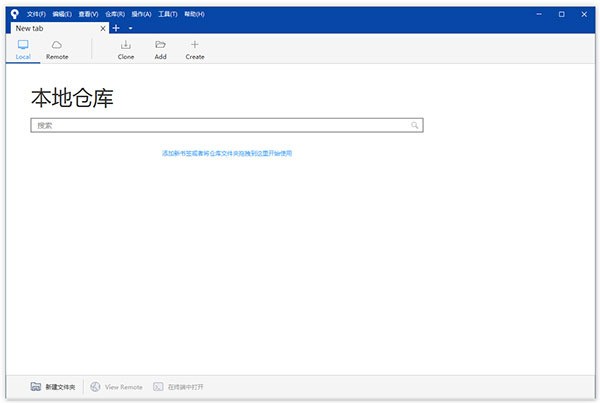Click the Create repository plus icon

(195, 44)
